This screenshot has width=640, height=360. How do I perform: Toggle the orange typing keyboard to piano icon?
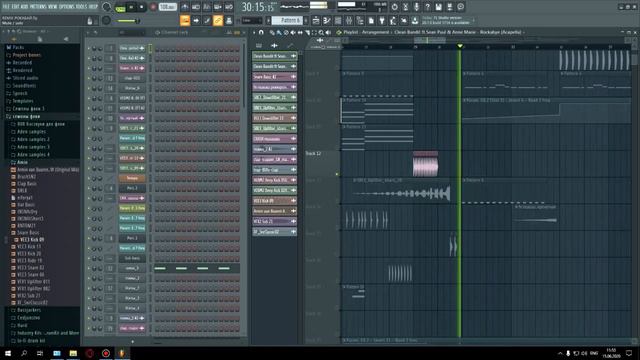[185, 20]
